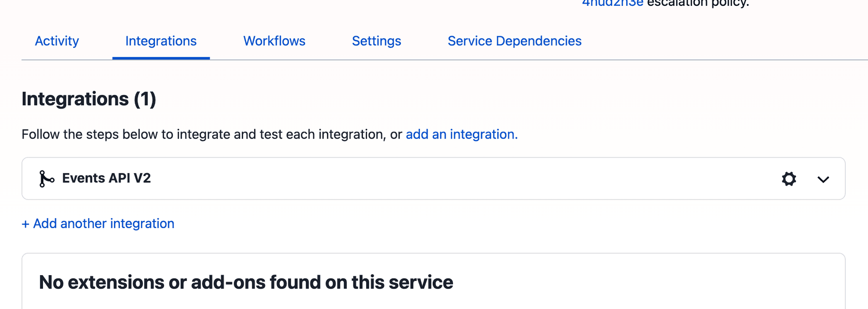Go to the Settings tab
The width and height of the screenshot is (868, 309).
[377, 41]
